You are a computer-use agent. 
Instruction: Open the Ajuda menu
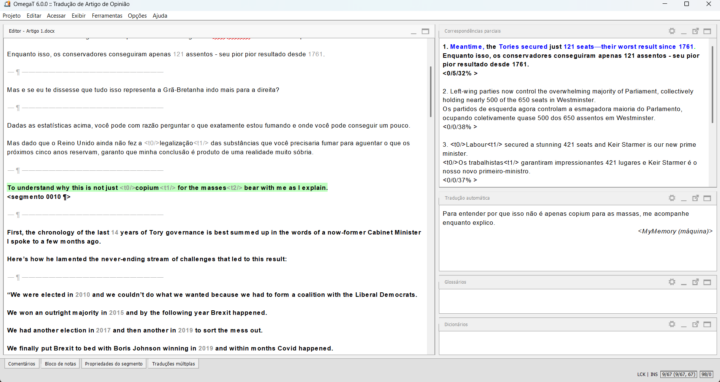[x=160, y=16]
